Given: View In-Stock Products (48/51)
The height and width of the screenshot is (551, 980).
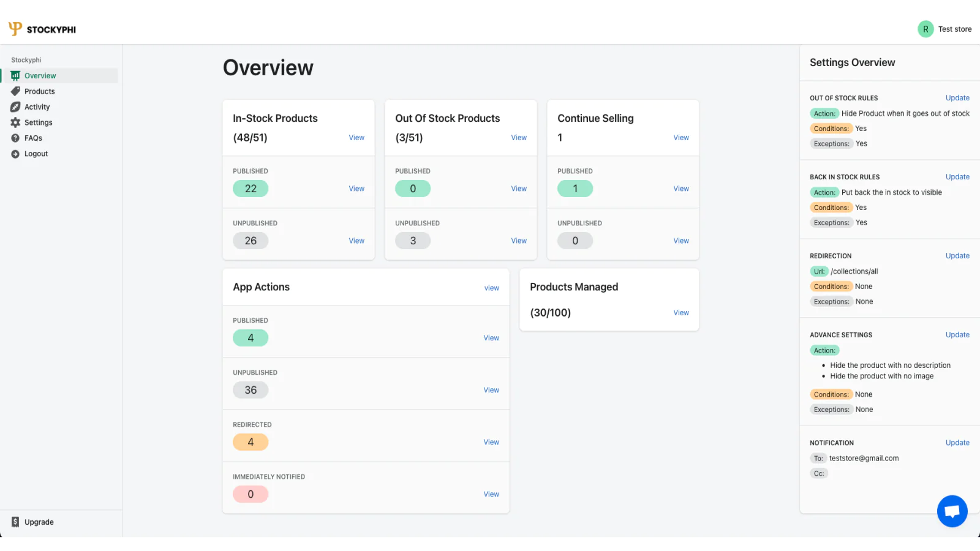Looking at the screenshot, I should tap(356, 138).
